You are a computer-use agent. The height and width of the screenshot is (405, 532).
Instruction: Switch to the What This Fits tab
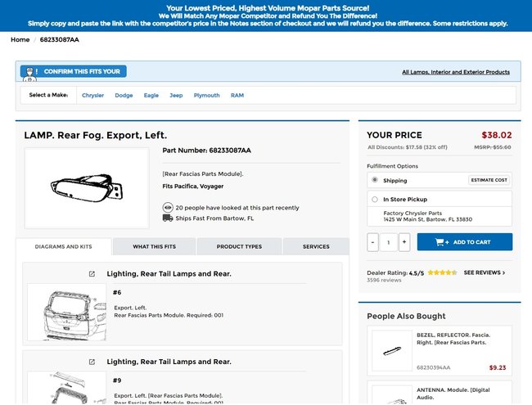coord(154,246)
